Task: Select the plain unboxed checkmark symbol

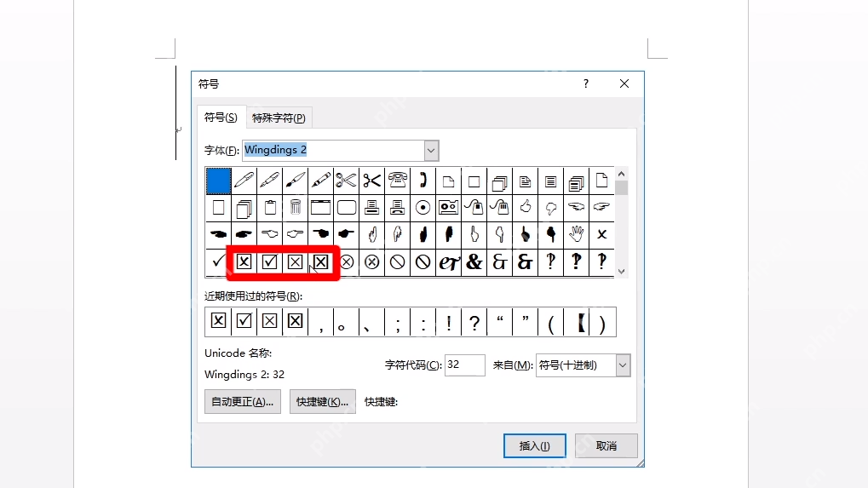Action: 219,261
